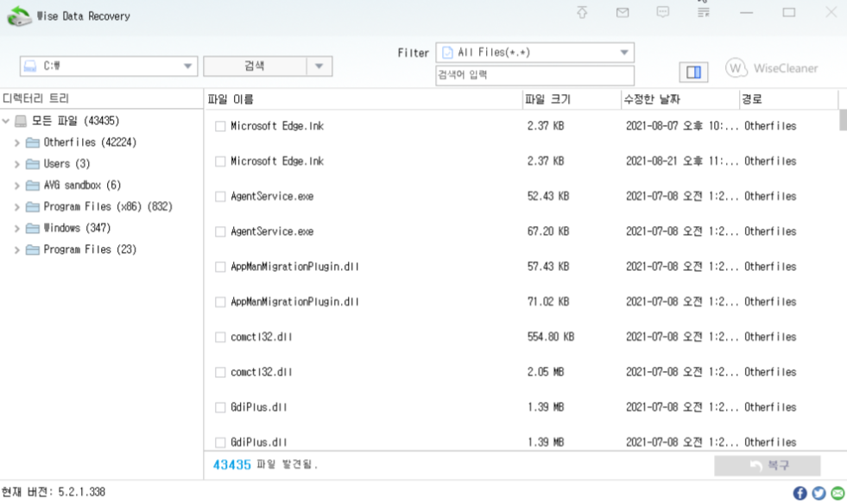The width and height of the screenshot is (847, 504).
Task: Select the Otherfiles (42224) tree item
Action: click(x=90, y=142)
